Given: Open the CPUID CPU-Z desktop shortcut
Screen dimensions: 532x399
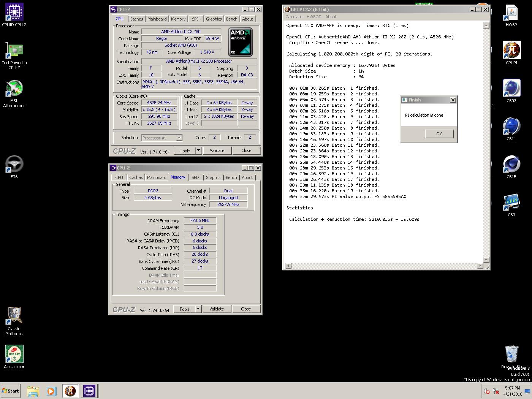Looking at the screenshot, I should point(14,15).
